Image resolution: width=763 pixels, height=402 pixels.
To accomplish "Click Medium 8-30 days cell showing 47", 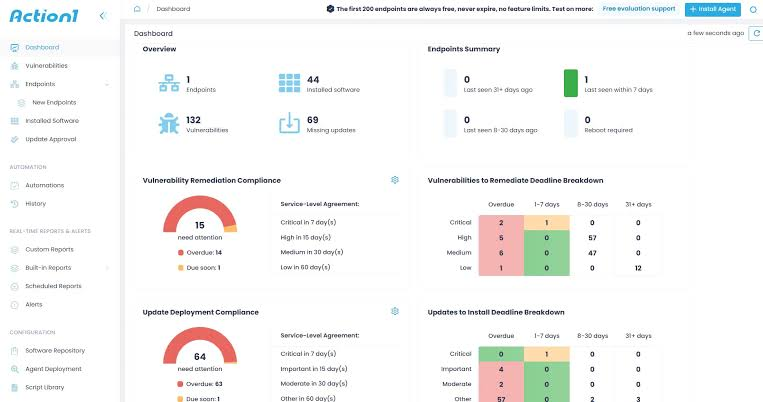I will click(592, 253).
